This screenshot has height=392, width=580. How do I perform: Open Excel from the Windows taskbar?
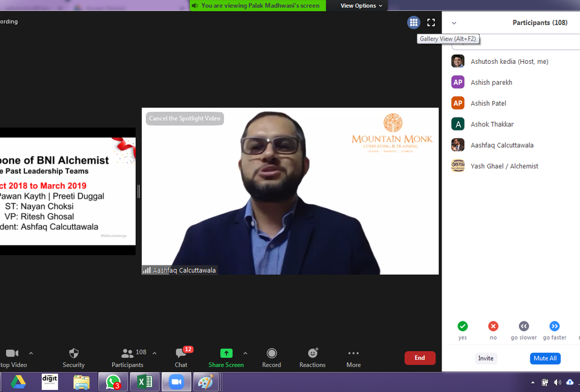[144, 382]
